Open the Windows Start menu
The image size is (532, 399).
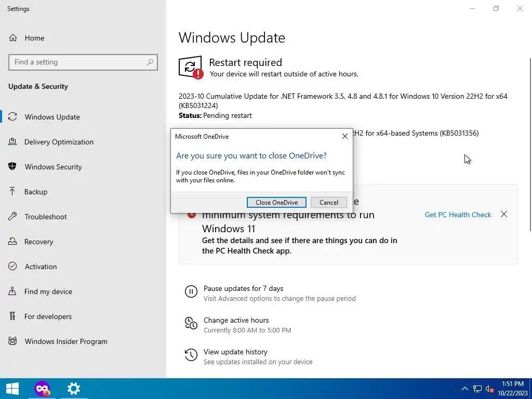(12, 389)
